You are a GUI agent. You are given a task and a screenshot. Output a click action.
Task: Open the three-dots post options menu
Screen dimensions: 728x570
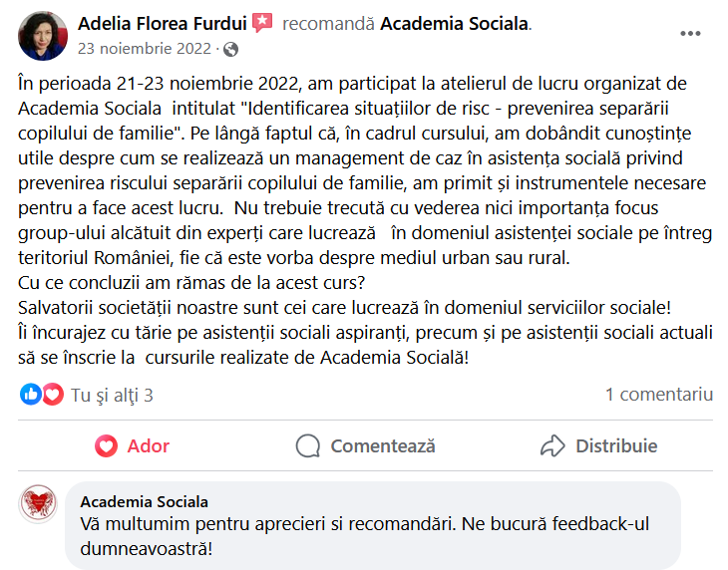690,33
